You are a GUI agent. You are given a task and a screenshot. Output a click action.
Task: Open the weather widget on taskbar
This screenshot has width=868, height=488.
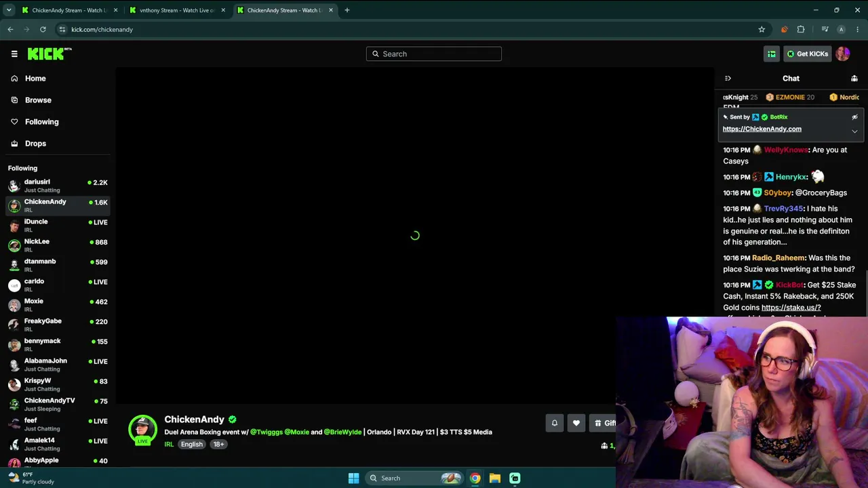[31, 479]
